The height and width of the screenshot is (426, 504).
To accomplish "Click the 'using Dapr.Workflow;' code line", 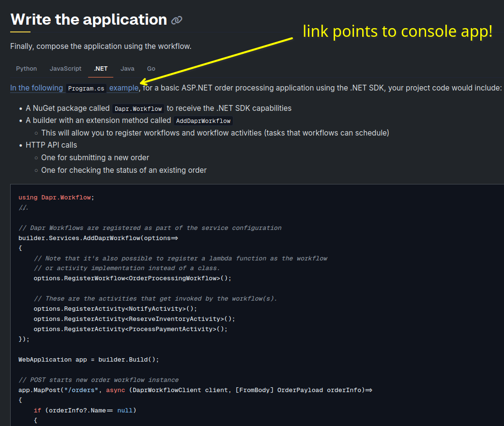I will [x=56, y=198].
